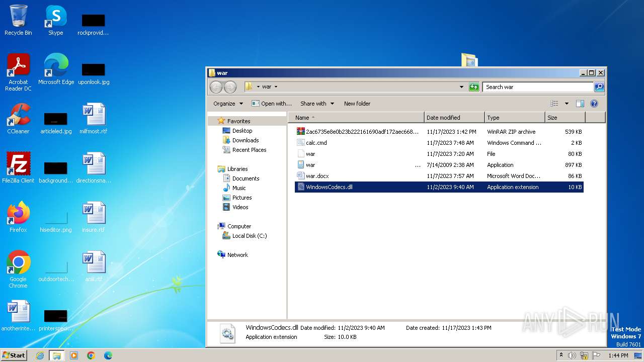644x362 pixels.
Task: Select the war Application file
Action: (439, 165)
